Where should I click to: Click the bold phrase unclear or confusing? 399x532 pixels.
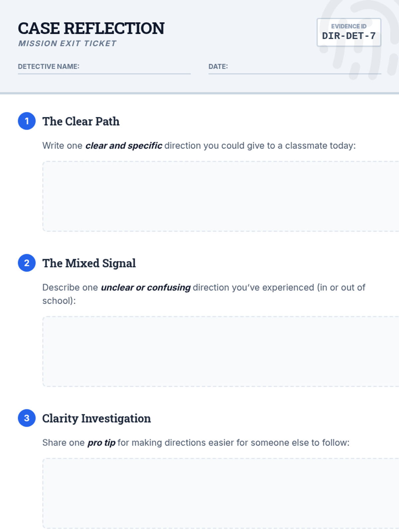[x=146, y=288]
